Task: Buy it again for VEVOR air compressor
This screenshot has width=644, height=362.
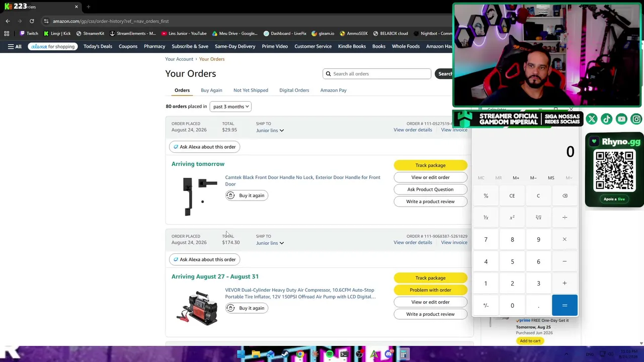Action: [x=247, y=308]
